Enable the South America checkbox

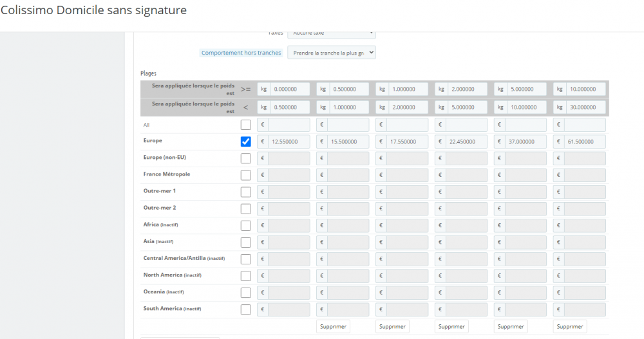click(x=245, y=309)
